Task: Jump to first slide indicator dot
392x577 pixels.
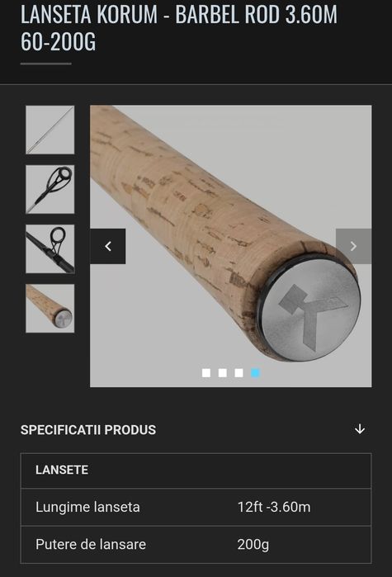Action: coord(206,373)
